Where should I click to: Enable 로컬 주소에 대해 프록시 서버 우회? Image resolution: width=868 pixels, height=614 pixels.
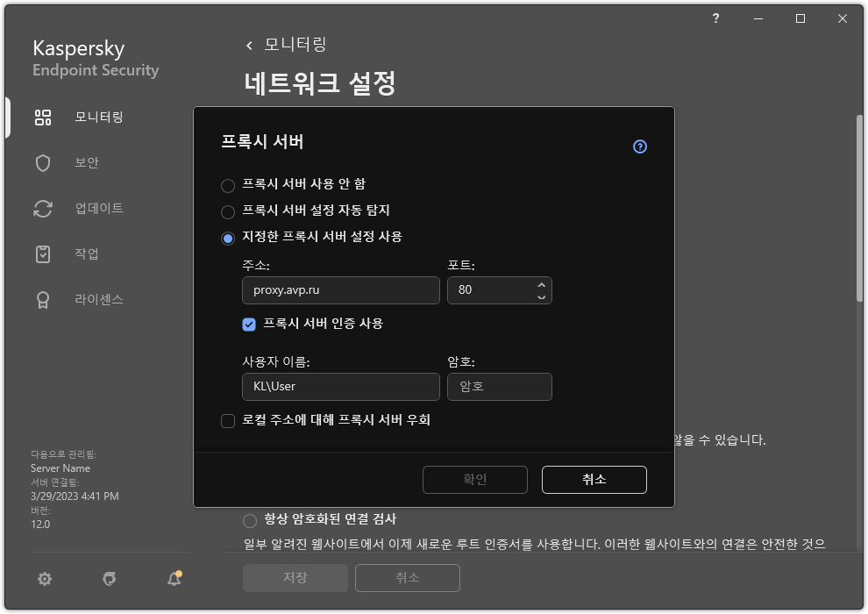(226, 421)
